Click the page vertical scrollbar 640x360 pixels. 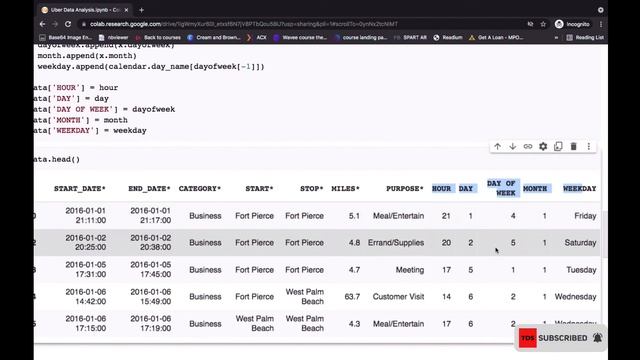[604, 235]
